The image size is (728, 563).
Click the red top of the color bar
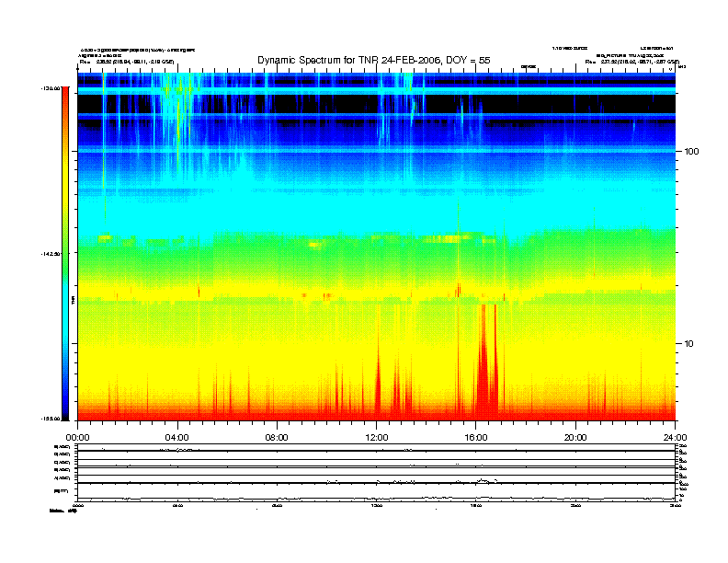pos(65,96)
